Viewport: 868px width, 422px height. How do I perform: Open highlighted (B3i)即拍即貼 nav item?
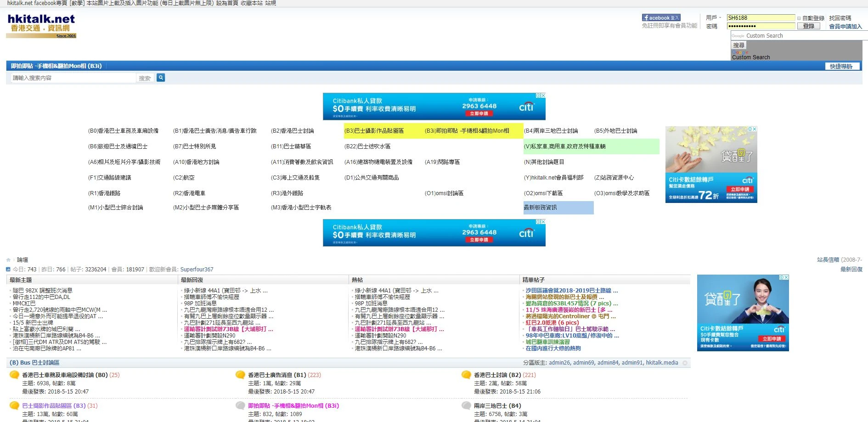[x=467, y=131]
